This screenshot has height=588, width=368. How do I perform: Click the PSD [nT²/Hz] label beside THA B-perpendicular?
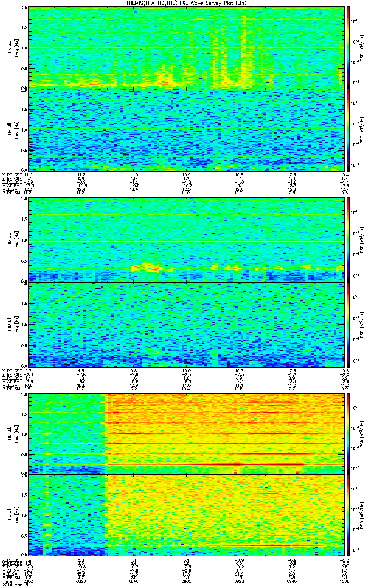pos(362,48)
